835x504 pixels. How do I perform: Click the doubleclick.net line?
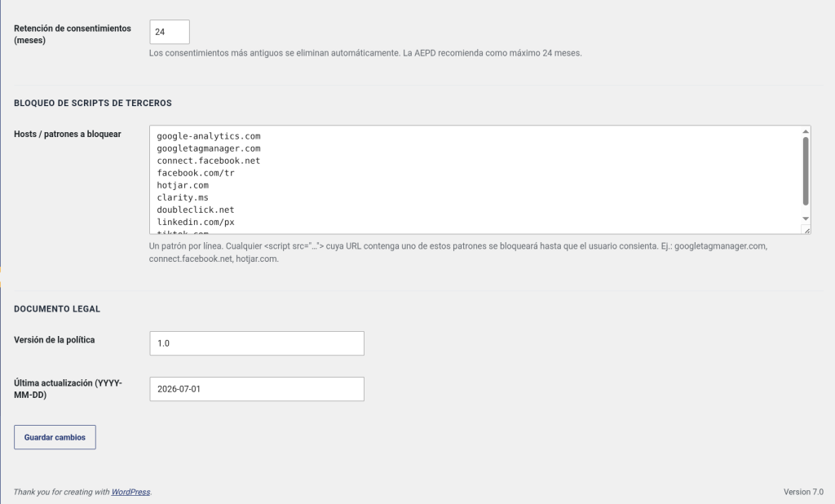[x=196, y=210]
